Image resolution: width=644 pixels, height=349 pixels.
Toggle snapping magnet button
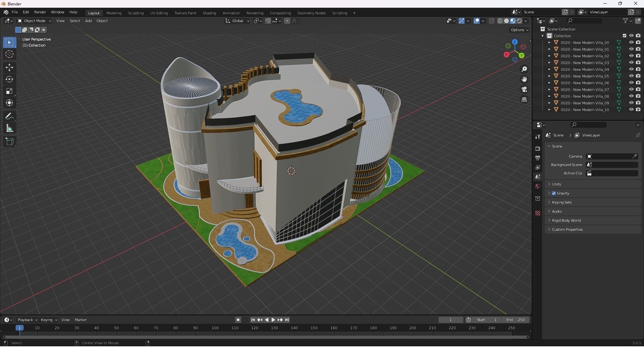click(268, 21)
